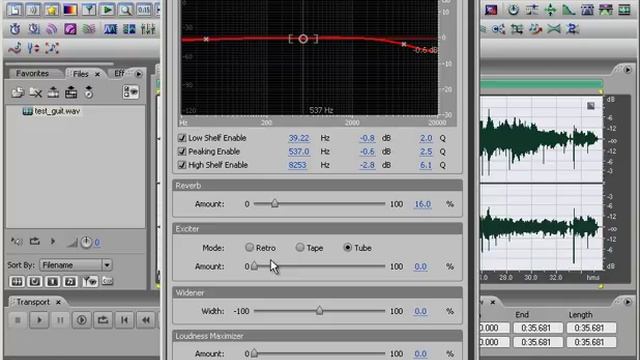This screenshot has width=640, height=360.
Task: Choose the Tube exciter mode radio button
Action: 347,247
